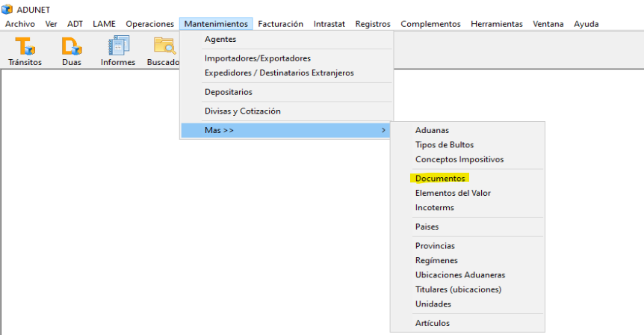Viewport: 644px width, 335px height.
Task: Open Ubicaciones Aduaneras submenu entry
Action: click(x=459, y=275)
